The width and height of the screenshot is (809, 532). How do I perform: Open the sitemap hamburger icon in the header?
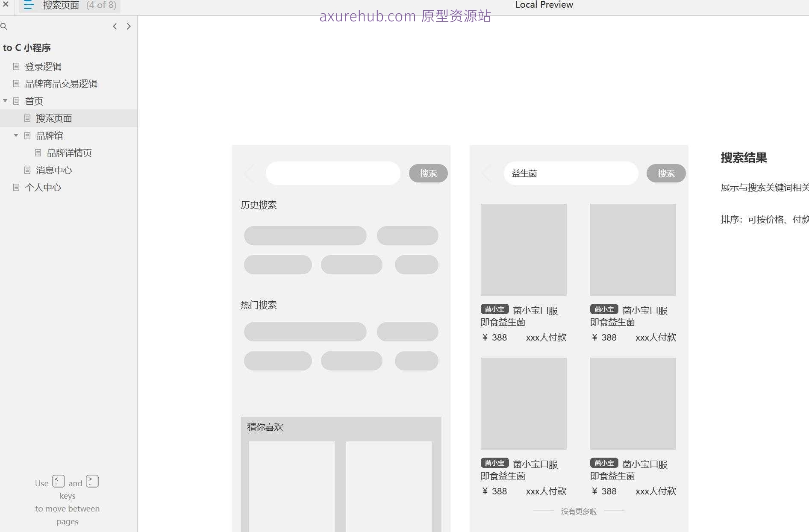28,5
